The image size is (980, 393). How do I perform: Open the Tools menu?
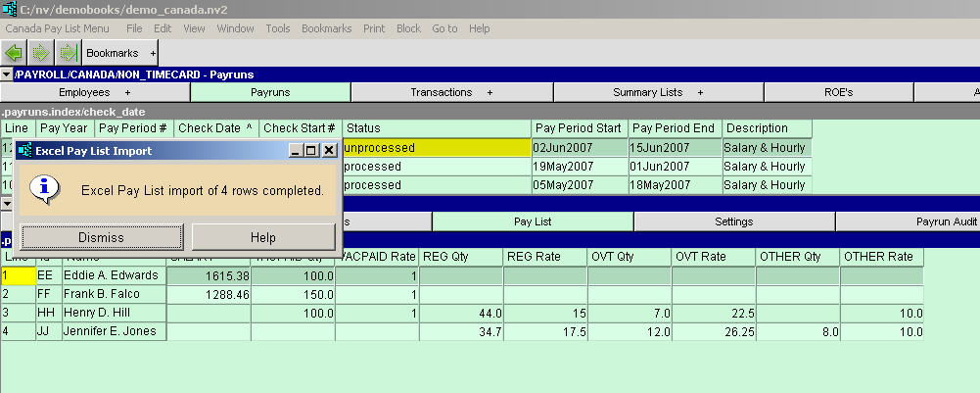click(x=277, y=28)
